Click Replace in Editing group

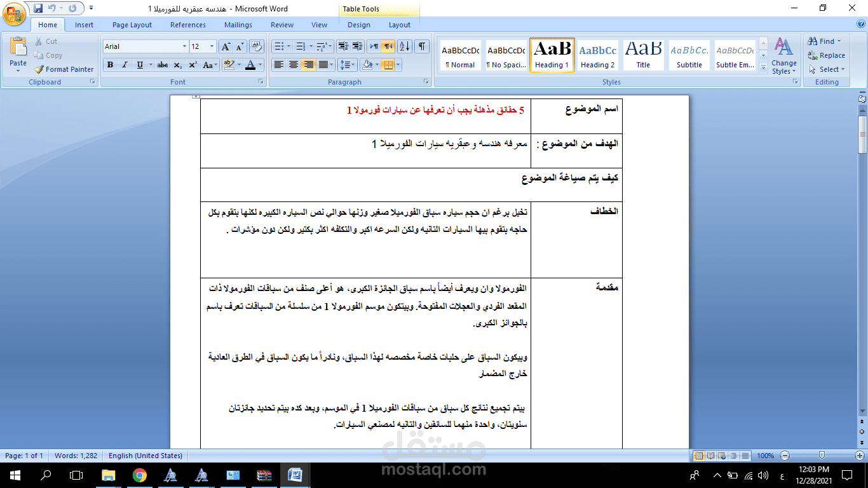tap(827, 55)
